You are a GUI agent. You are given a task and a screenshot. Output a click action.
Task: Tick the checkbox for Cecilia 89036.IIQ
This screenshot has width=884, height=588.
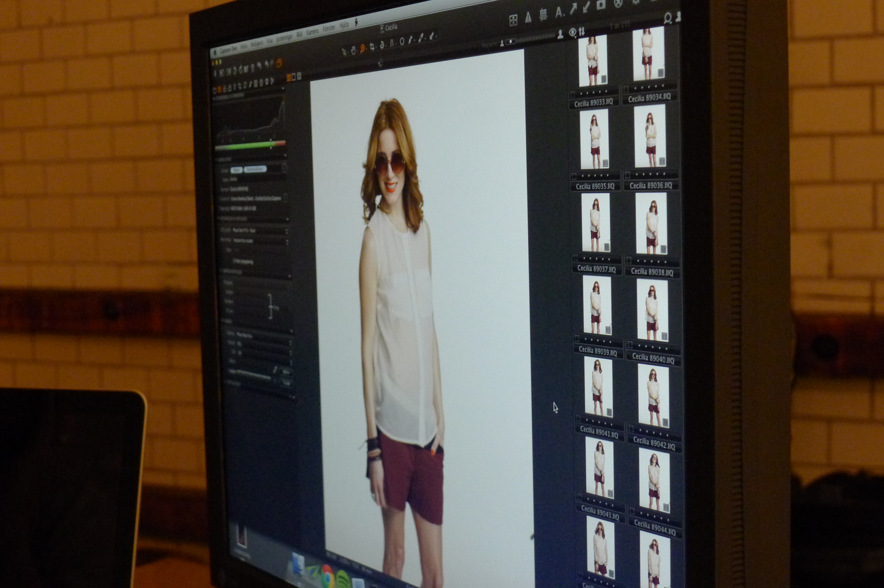pyautogui.click(x=627, y=175)
